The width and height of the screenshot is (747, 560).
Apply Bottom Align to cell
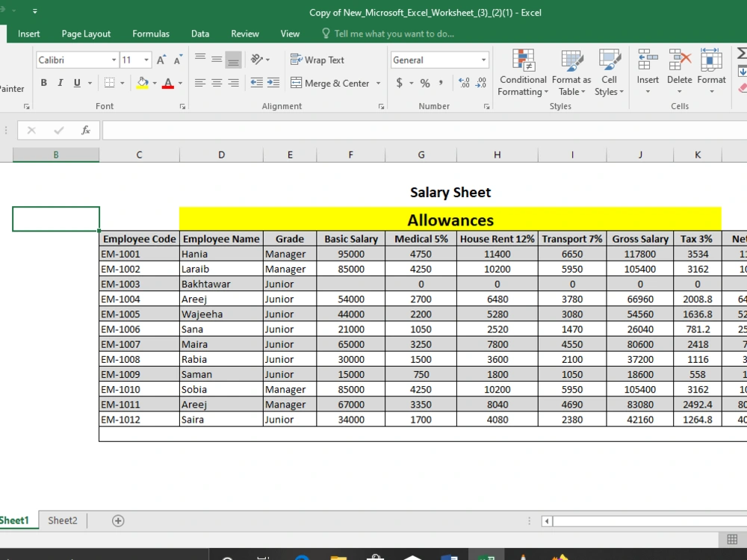click(233, 60)
